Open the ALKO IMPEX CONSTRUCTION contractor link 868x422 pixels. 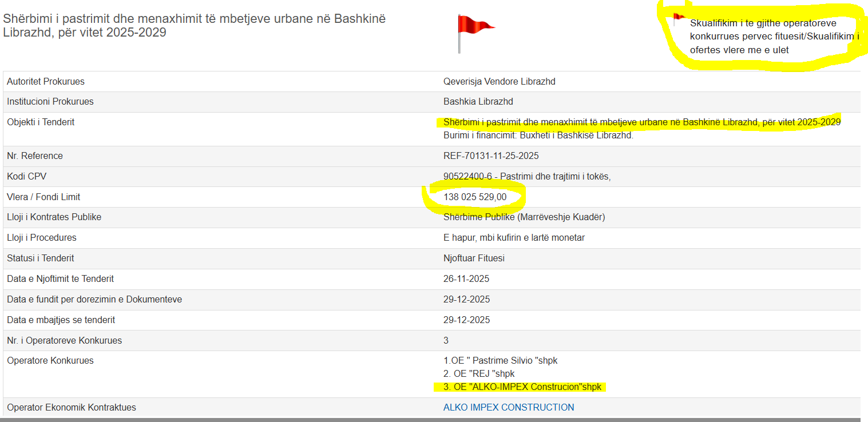click(508, 407)
